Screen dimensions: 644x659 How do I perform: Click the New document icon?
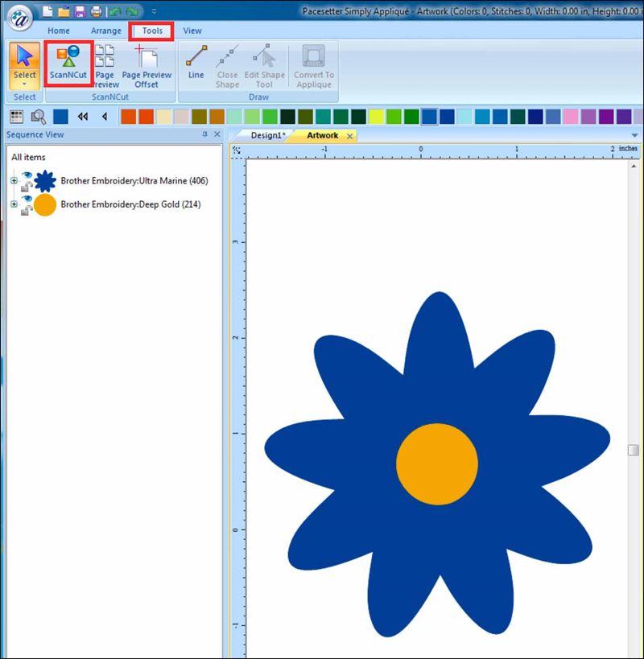47,11
